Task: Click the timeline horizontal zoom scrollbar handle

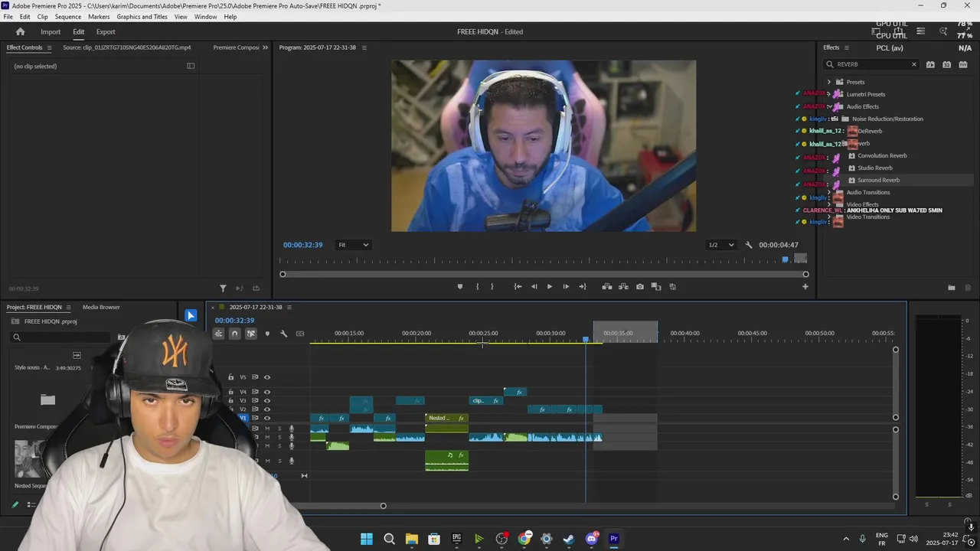Action: point(383,505)
